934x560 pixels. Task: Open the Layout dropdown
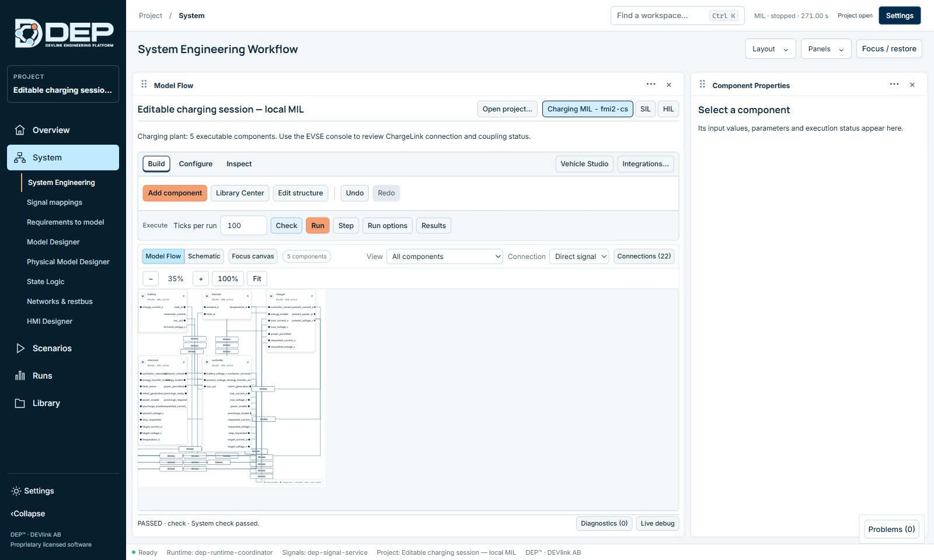coord(771,49)
